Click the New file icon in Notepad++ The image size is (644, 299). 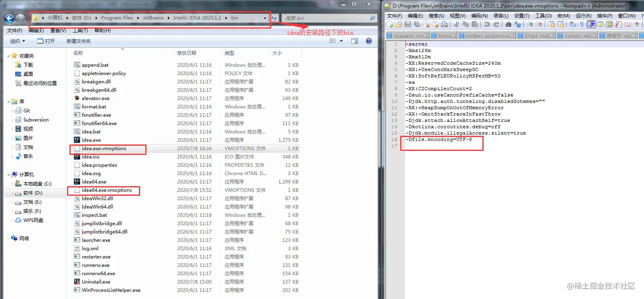coord(390,24)
